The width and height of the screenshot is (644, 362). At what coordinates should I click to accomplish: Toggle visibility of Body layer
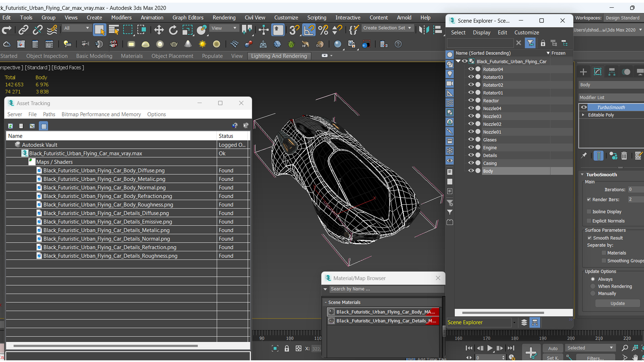[x=470, y=171]
